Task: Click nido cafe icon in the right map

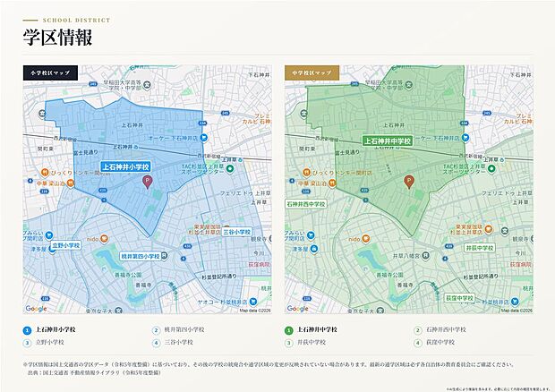Action: 365,239
